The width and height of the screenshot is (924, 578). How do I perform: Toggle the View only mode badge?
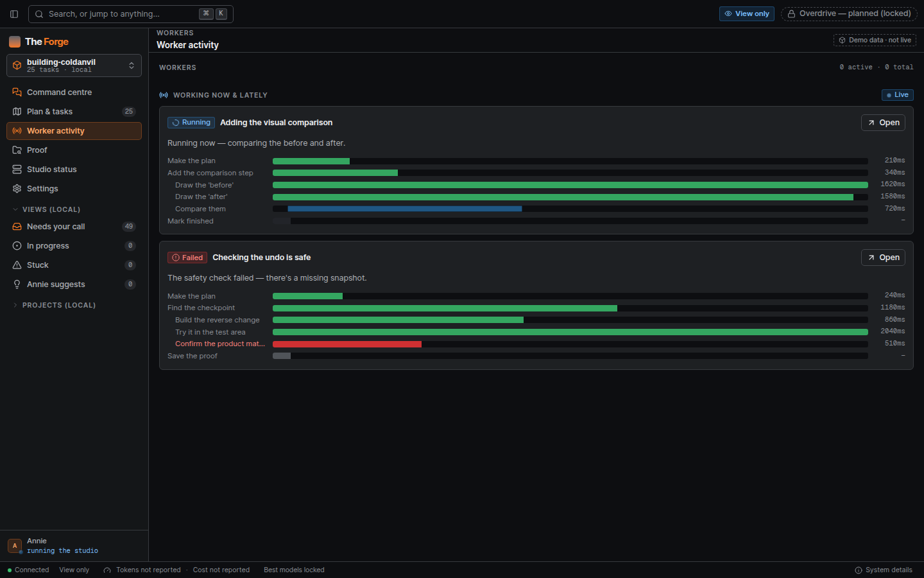746,13
